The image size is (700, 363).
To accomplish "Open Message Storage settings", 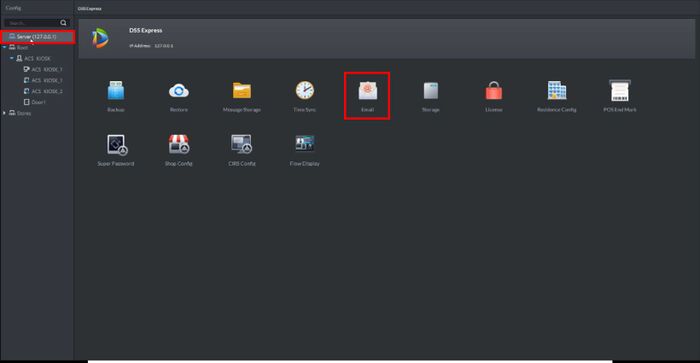I will [242, 96].
